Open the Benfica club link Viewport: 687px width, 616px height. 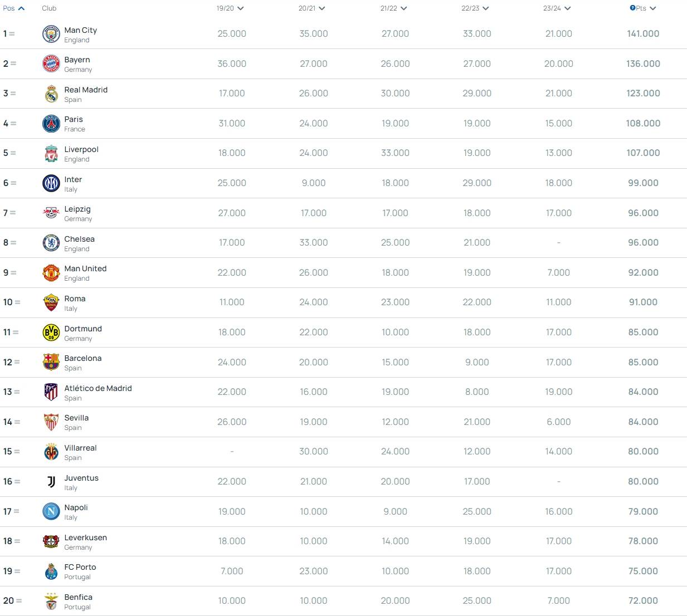tap(78, 597)
